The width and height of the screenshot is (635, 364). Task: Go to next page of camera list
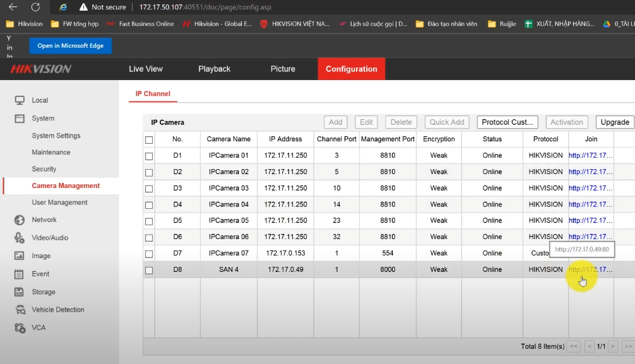click(613, 346)
